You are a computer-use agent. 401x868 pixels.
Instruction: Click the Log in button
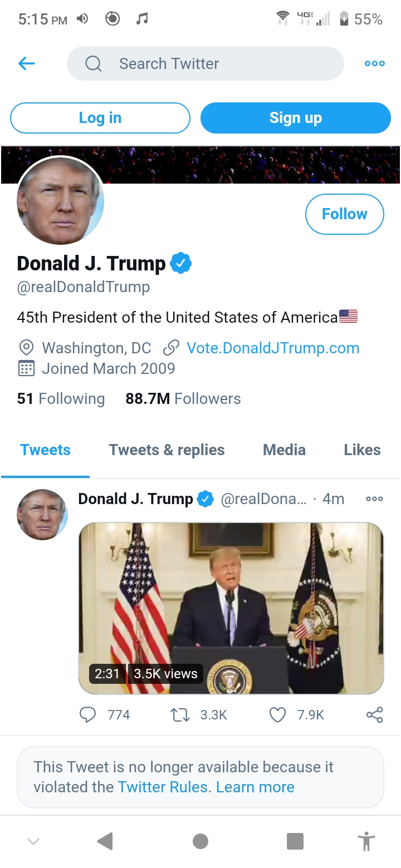[x=100, y=118]
